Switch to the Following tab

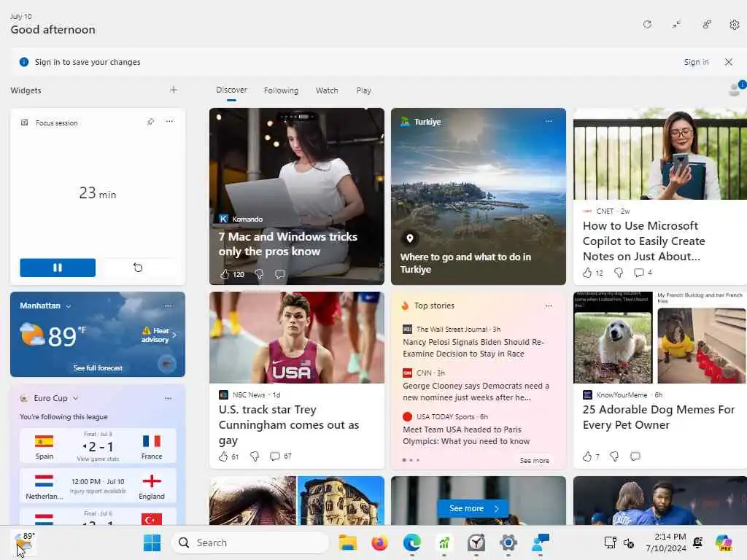pos(281,90)
